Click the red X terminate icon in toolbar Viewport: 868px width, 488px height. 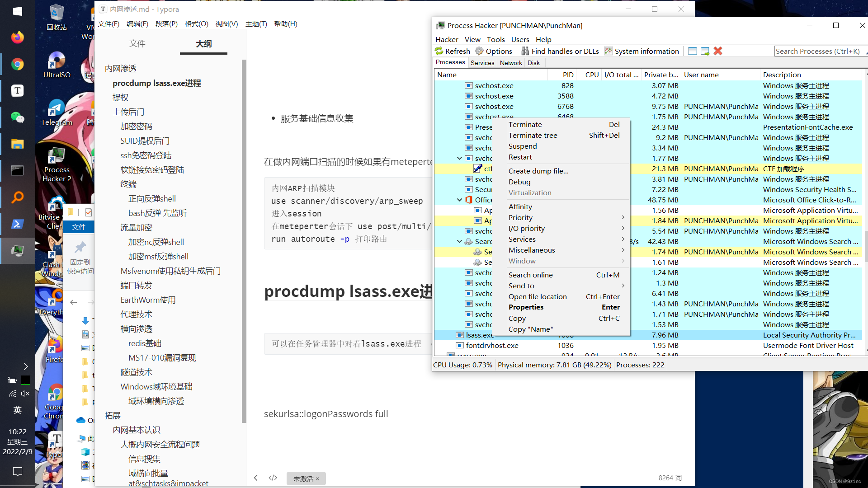(x=718, y=51)
